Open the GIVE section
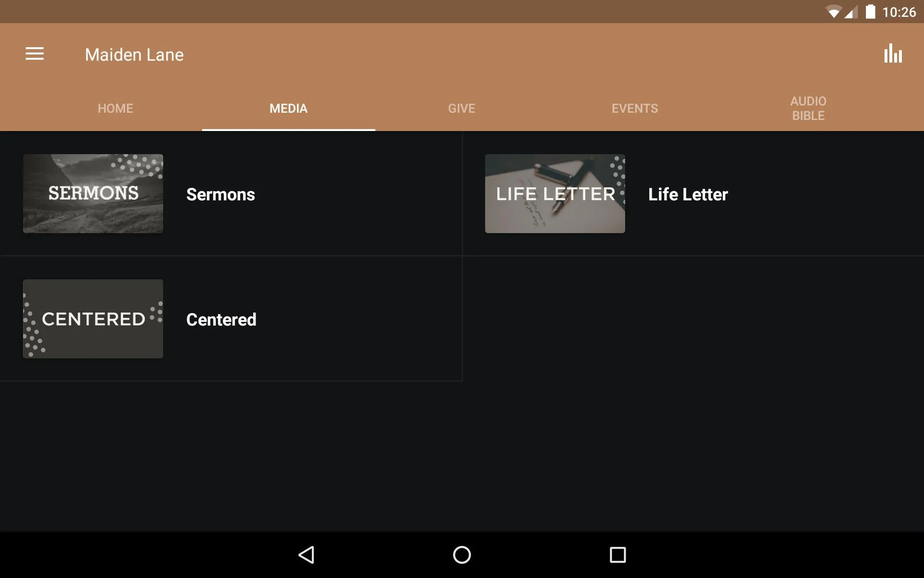The width and height of the screenshot is (924, 578). point(462,108)
